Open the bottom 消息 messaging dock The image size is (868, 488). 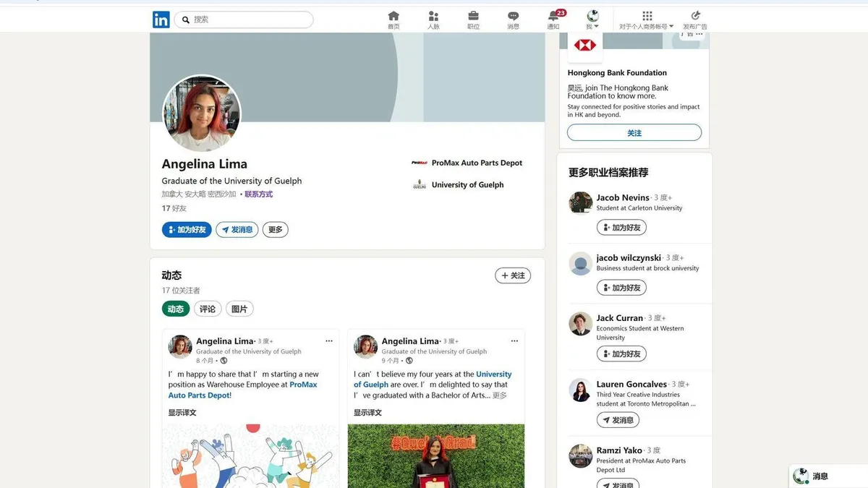828,476
